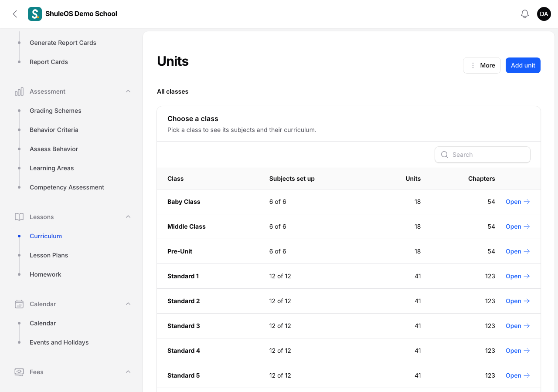Click the Add unit button
Image resolution: width=558 pixels, height=392 pixels.
(x=523, y=65)
